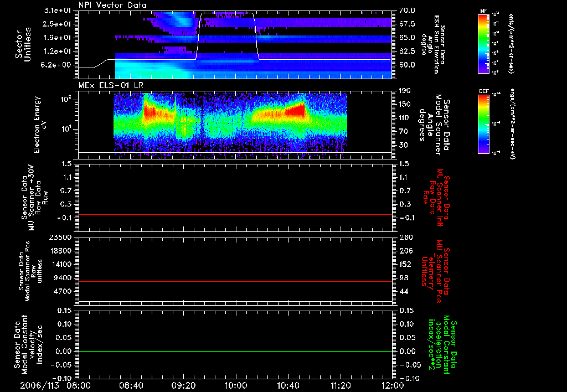Click the 'NF' label above the color bar
The width and height of the screenshot is (567, 392).
point(483,11)
